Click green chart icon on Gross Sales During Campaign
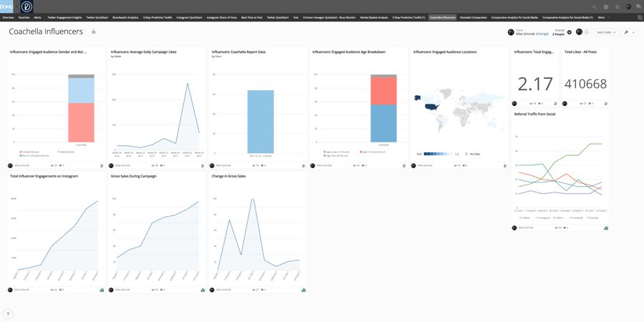This screenshot has height=322, width=644. 203,290
